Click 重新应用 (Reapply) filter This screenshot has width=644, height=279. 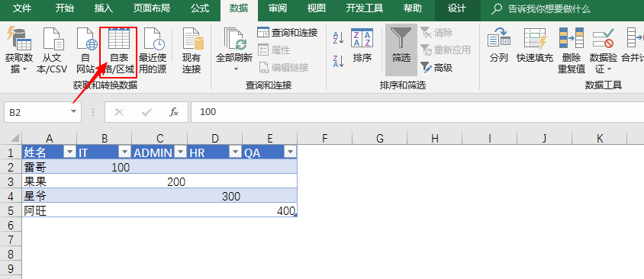[446, 50]
